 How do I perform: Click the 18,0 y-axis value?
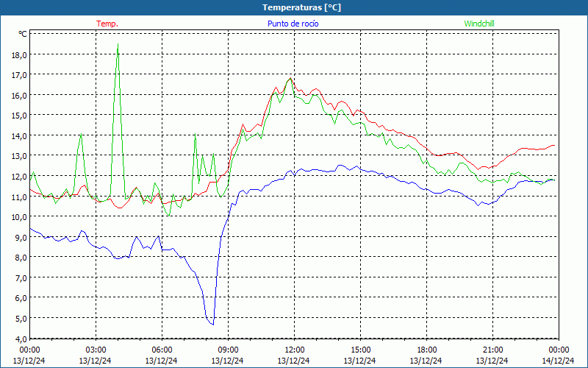(19, 54)
